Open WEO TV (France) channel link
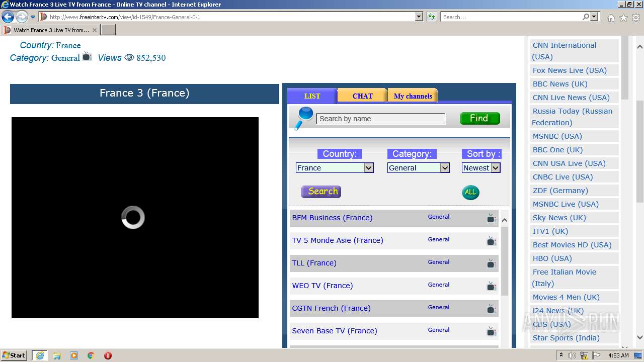The height and width of the screenshot is (362, 644). coord(323,286)
